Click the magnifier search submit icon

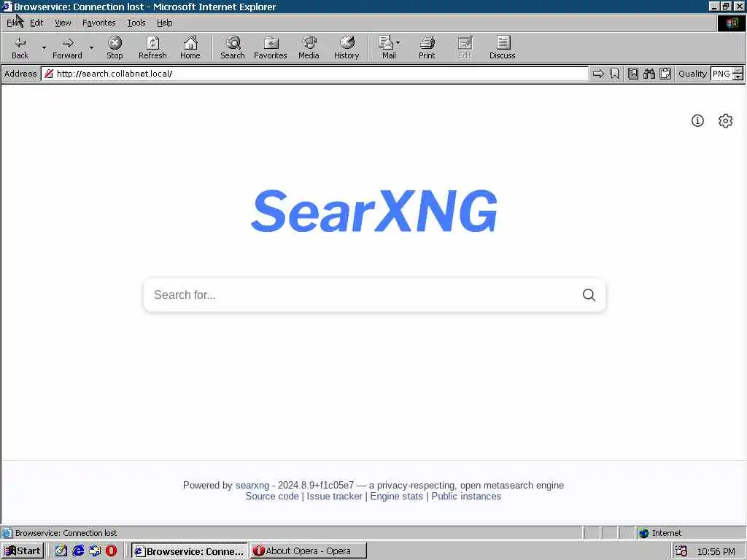[x=589, y=295]
